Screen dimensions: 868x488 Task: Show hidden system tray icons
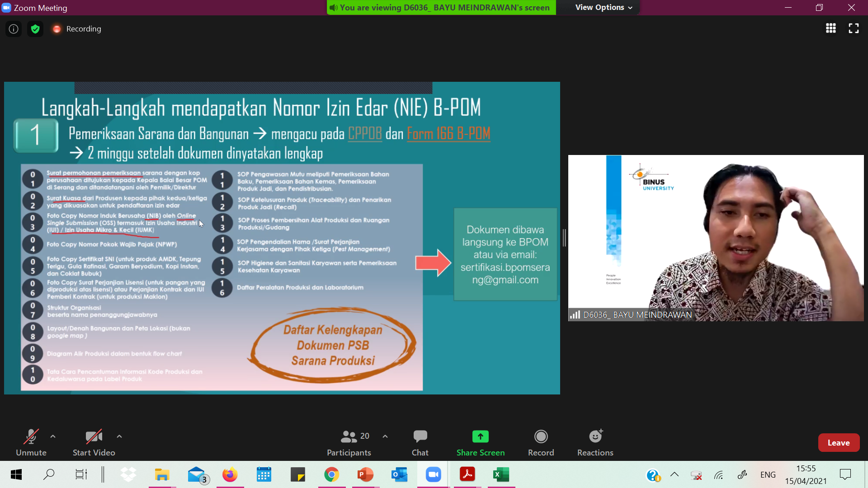675,474
